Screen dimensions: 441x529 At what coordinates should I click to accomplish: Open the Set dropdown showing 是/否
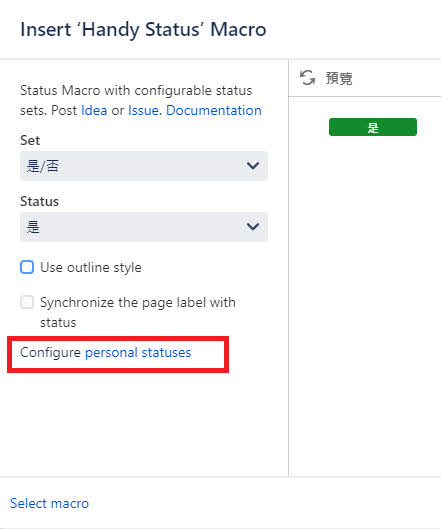pos(144,166)
